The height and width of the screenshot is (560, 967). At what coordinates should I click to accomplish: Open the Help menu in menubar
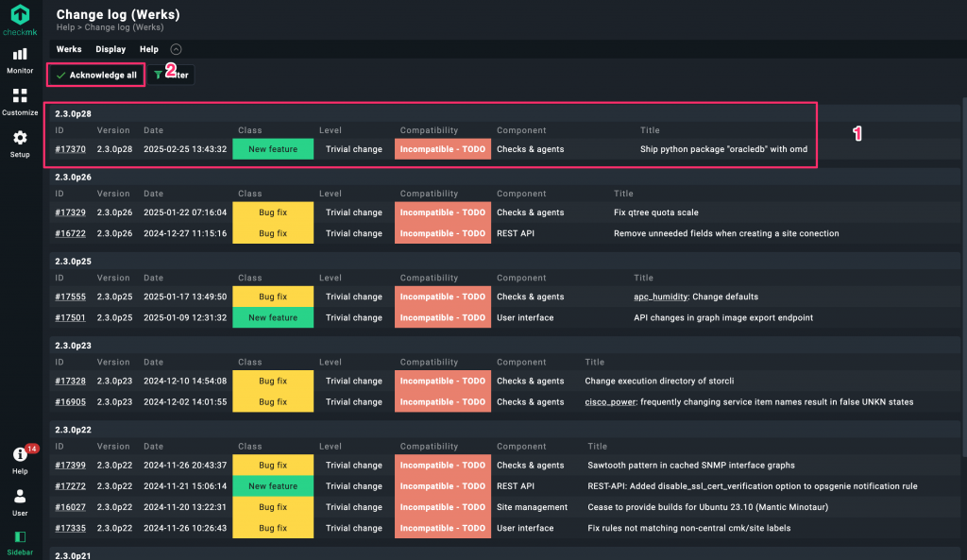click(x=149, y=49)
